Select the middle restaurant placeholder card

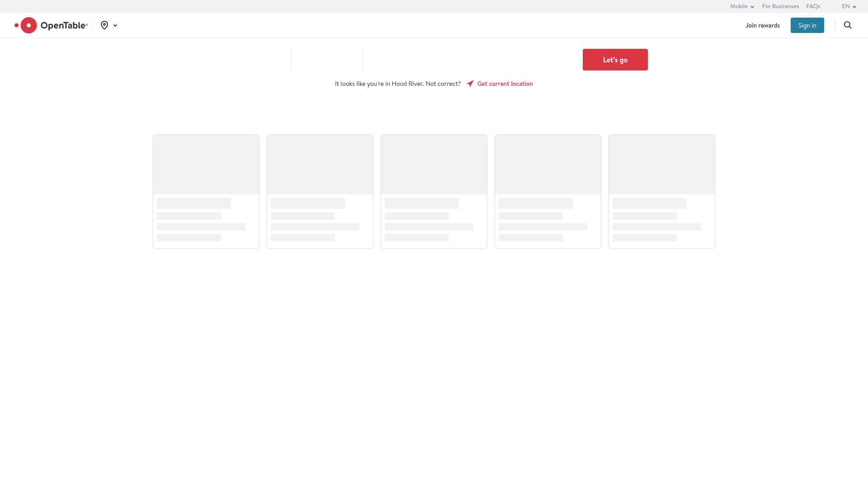(434, 191)
